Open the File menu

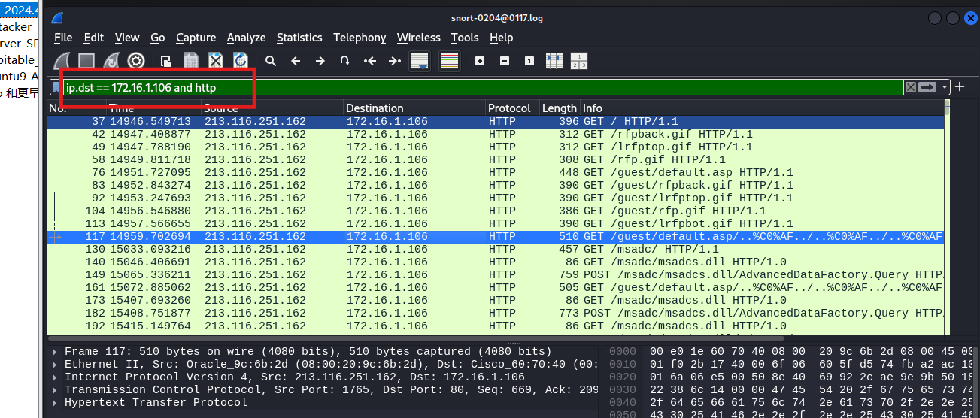pyautogui.click(x=63, y=38)
